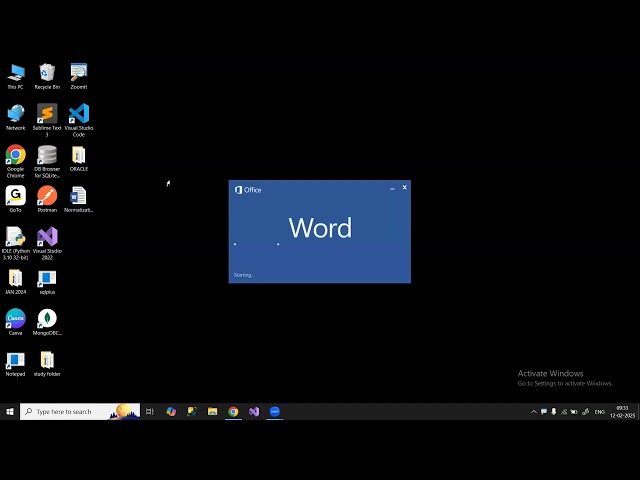Click the taskbar search box
The width and height of the screenshot is (640, 480).
pos(80,411)
